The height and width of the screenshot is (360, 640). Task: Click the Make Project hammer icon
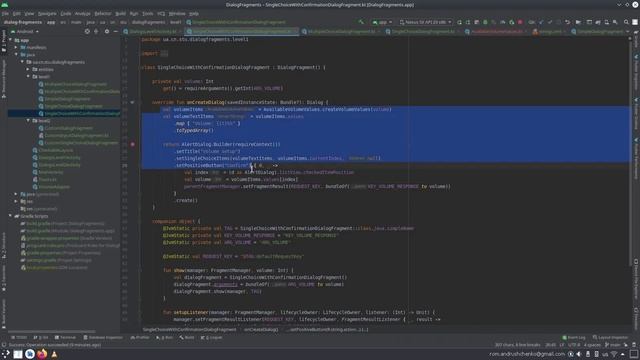click(361, 22)
